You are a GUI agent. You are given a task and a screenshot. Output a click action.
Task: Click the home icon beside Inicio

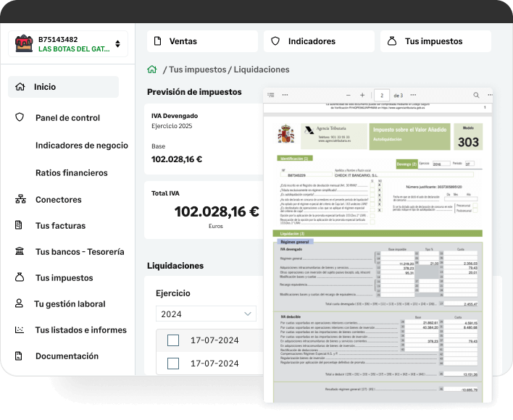pos(20,87)
